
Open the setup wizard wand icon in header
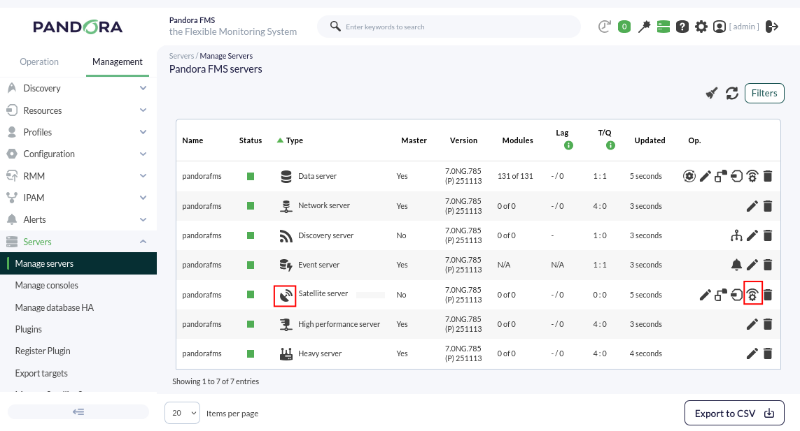tap(644, 27)
